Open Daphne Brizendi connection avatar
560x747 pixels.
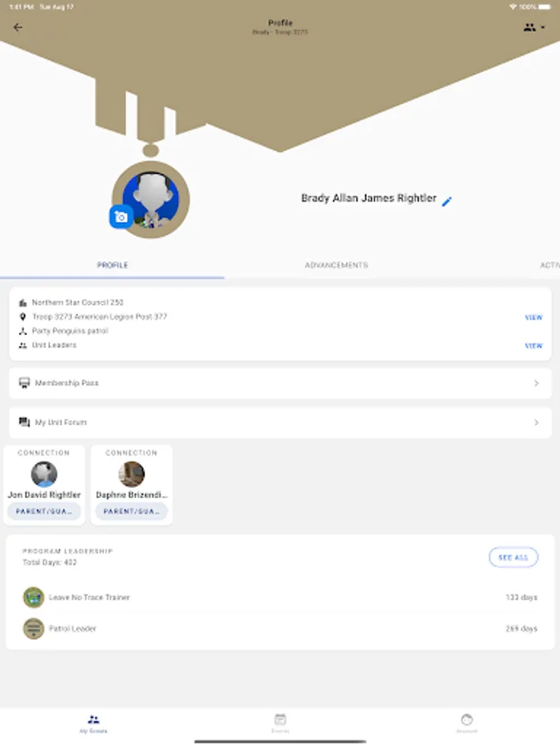click(x=131, y=474)
